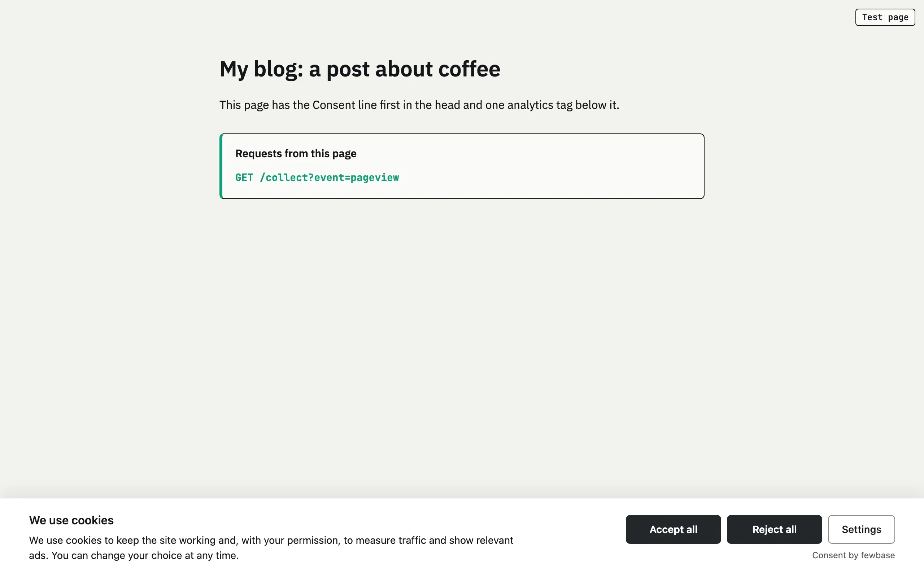Click the cookie banner description paragraph
The width and height of the screenshot is (924, 577).
click(x=271, y=548)
